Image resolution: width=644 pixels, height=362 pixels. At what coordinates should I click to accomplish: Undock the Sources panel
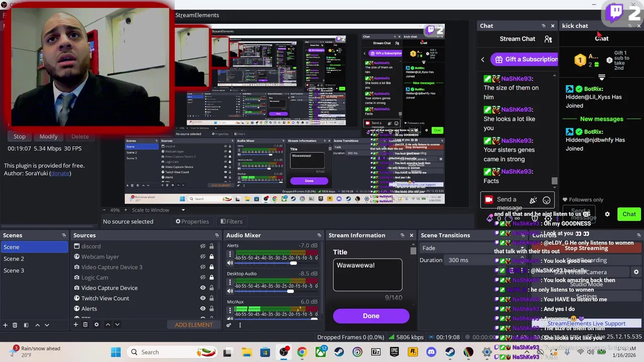(x=217, y=235)
